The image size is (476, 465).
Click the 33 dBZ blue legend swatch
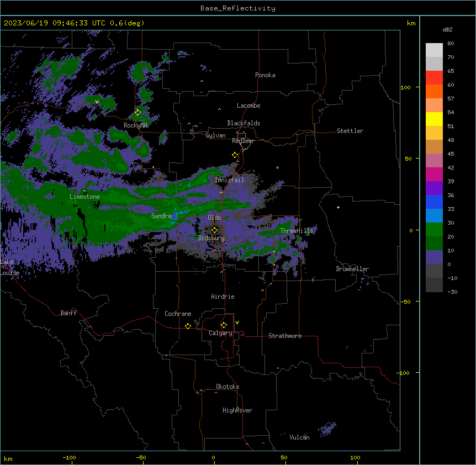click(434, 202)
